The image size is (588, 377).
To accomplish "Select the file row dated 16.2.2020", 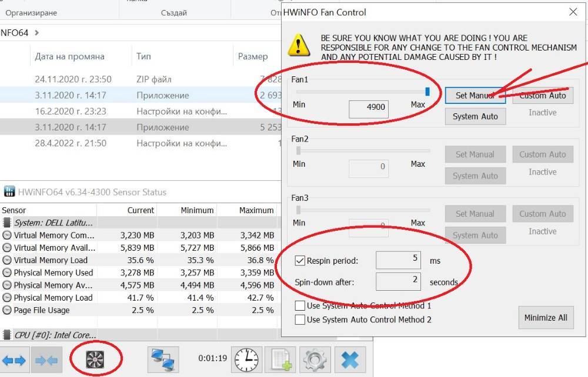I will pos(141,111).
